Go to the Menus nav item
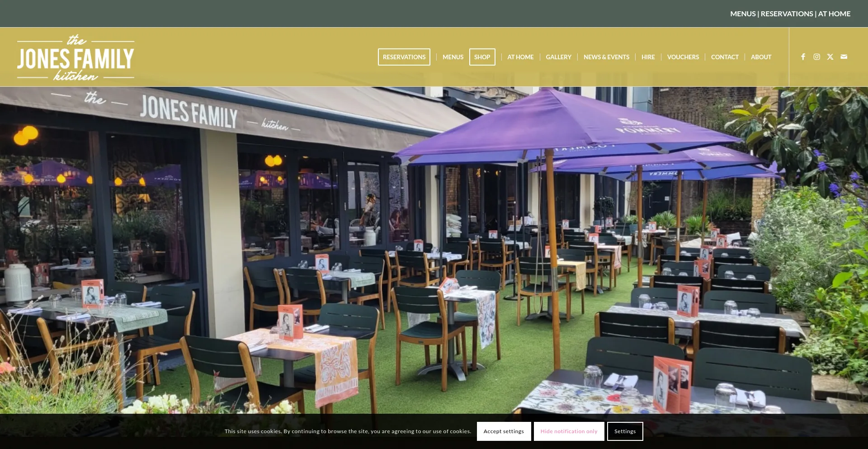Screen dimensions: 868x449 tap(453, 57)
